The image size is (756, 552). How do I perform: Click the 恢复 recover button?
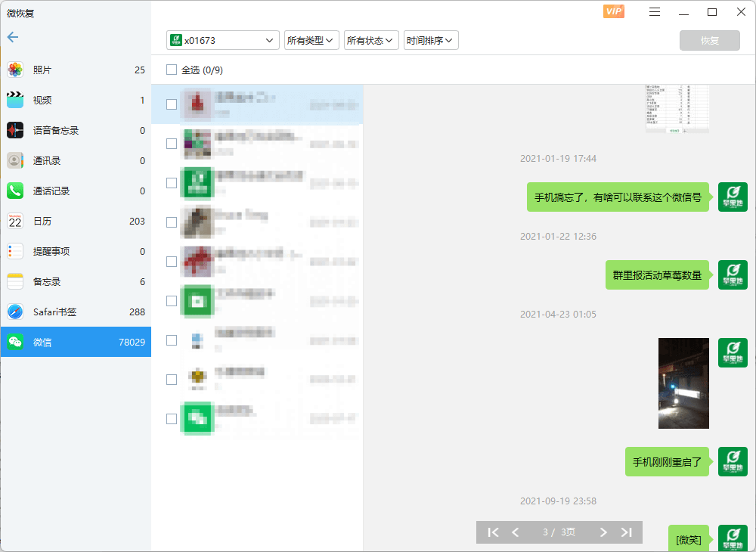click(709, 41)
